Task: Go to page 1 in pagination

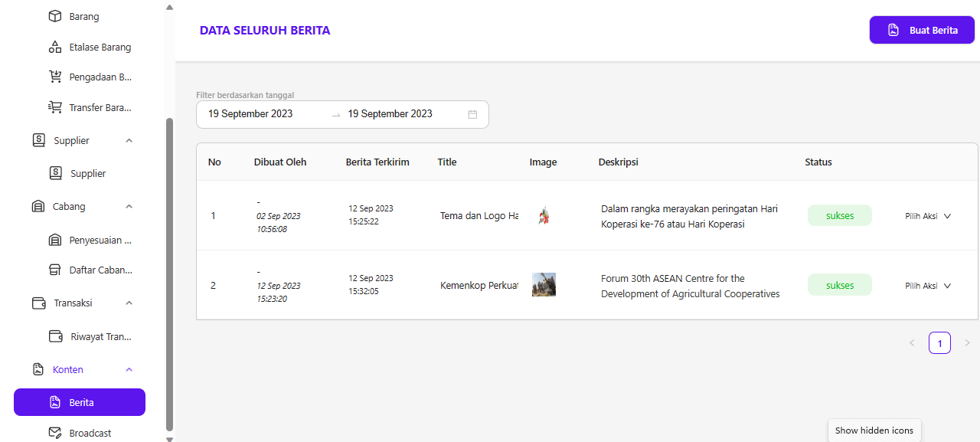Action: tap(939, 342)
